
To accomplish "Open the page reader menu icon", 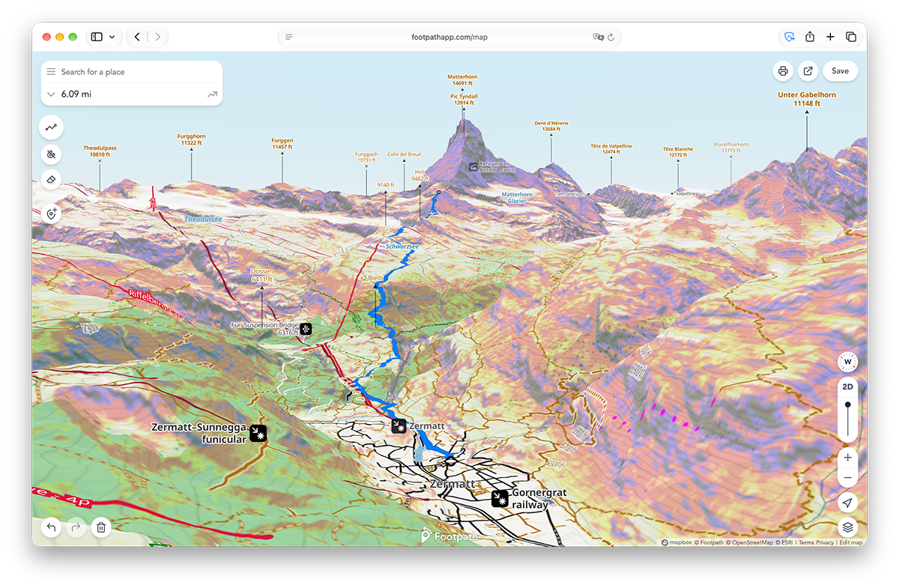I will click(x=289, y=37).
